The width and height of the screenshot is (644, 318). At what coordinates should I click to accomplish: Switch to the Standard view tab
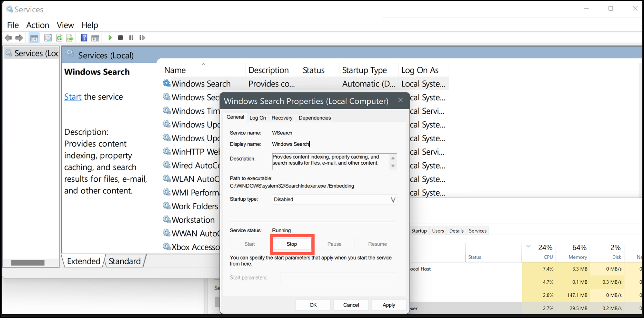(125, 261)
